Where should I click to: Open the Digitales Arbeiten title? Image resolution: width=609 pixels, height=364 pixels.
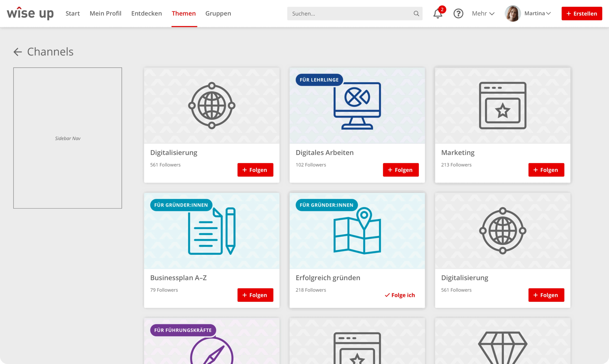pyautogui.click(x=324, y=152)
